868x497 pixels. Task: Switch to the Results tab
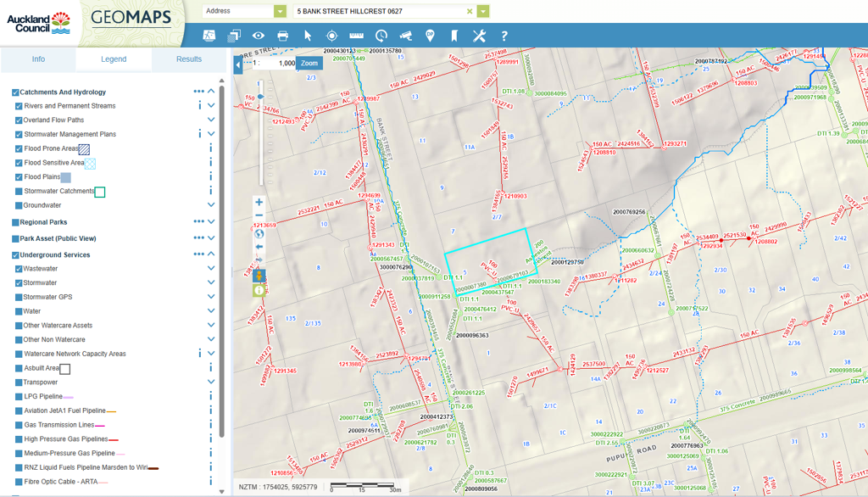tap(188, 59)
